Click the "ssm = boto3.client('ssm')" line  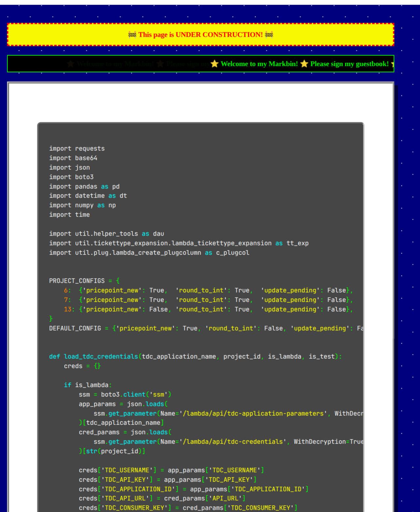(125, 394)
